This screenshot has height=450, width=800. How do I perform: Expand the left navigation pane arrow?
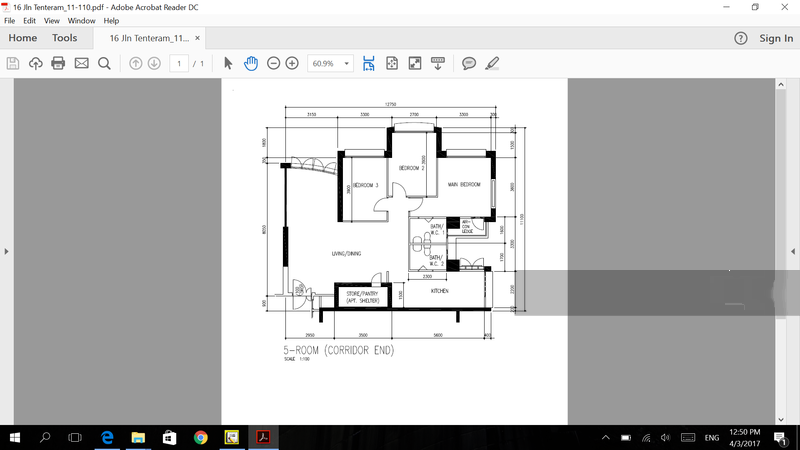point(6,252)
